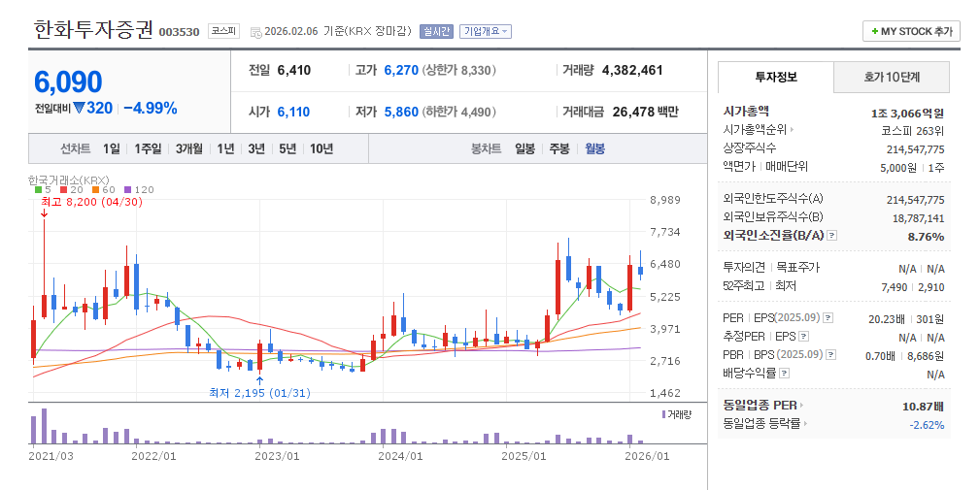980x490 pixels.
Task: Click the 코스피 market label
Action: (223, 31)
